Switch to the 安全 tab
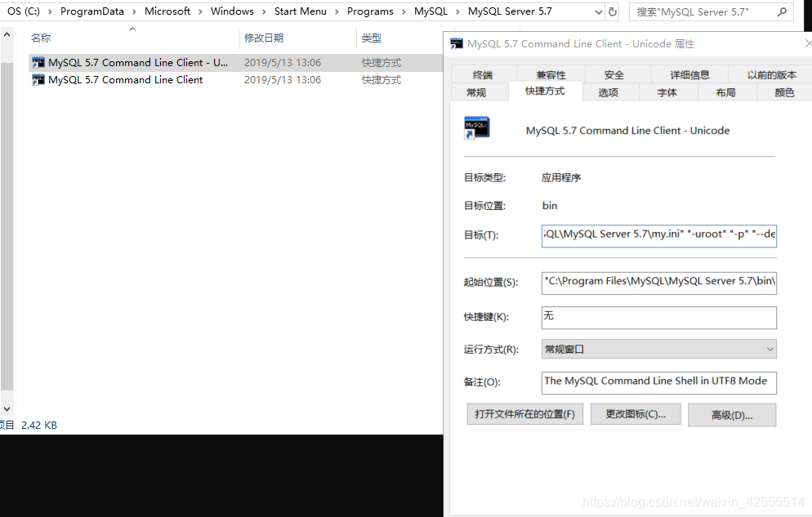 [614, 74]
